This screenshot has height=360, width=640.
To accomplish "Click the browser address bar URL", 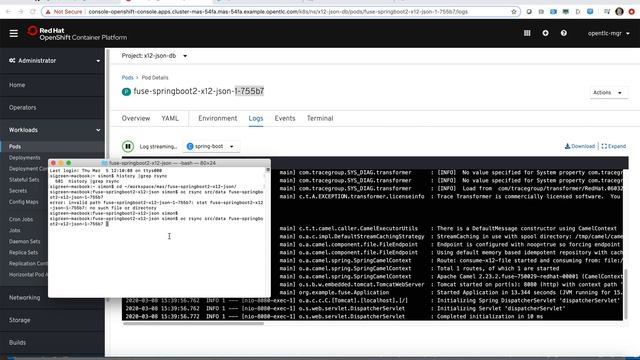I will 278,12.
